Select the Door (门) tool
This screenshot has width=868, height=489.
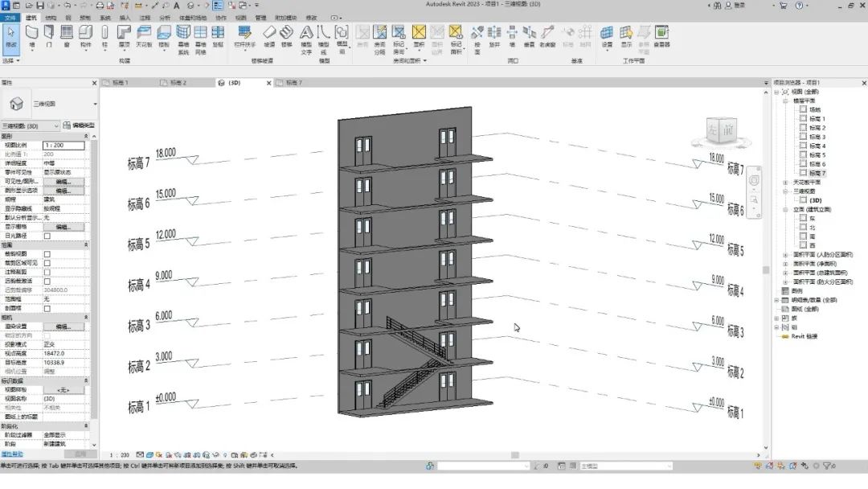coord(49,36)
